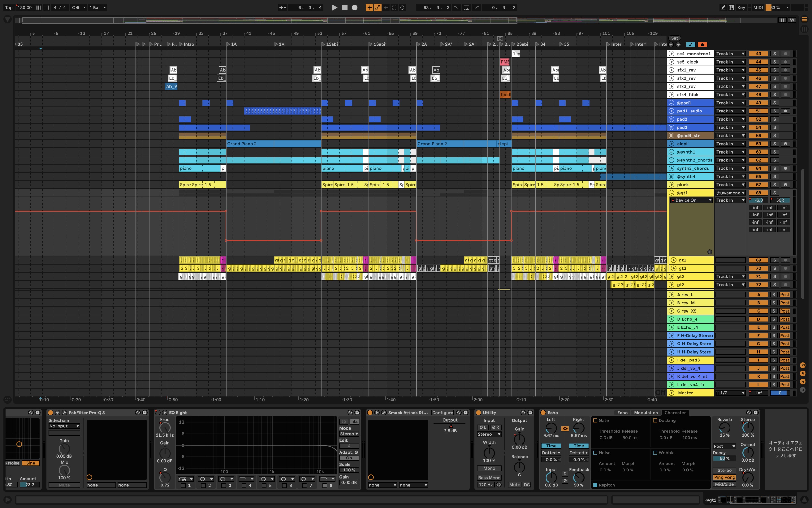Viewport: 812px width, 508px height.
Task: Open the Echo reverb Post location dropdown
Action: point(724,447)
